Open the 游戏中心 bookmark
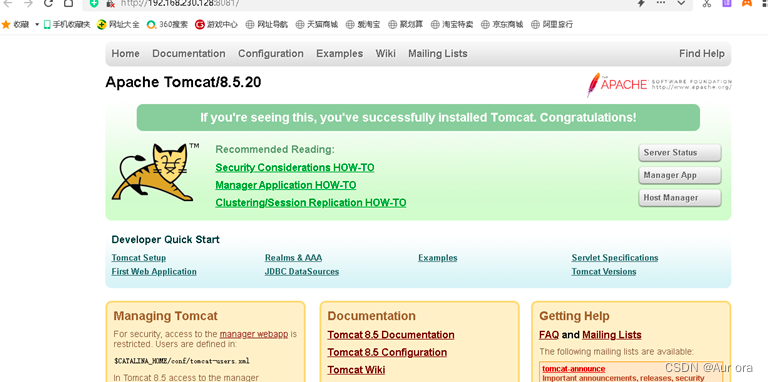Screen dimensions: 768x382 coord(216,24)
